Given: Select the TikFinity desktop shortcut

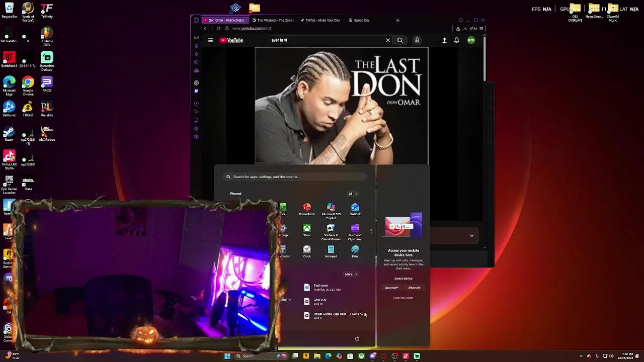Looking at the screenshot, I should [x=47, y=11].
